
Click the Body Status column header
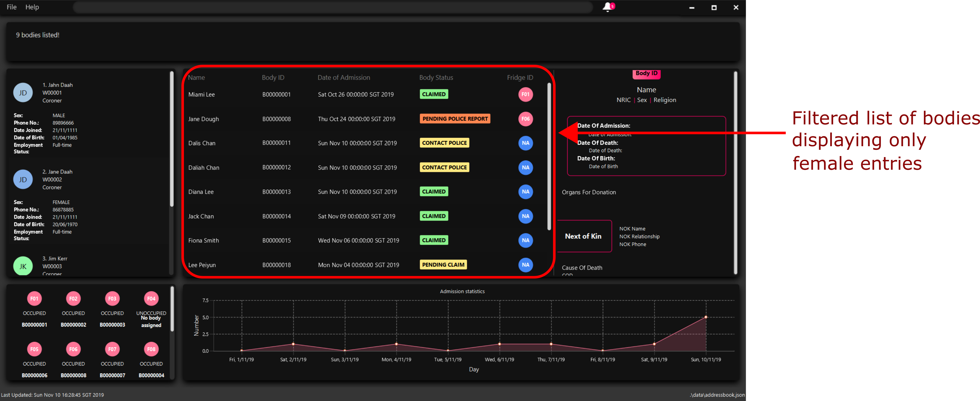pyautogui.click(x=436, y=78)
